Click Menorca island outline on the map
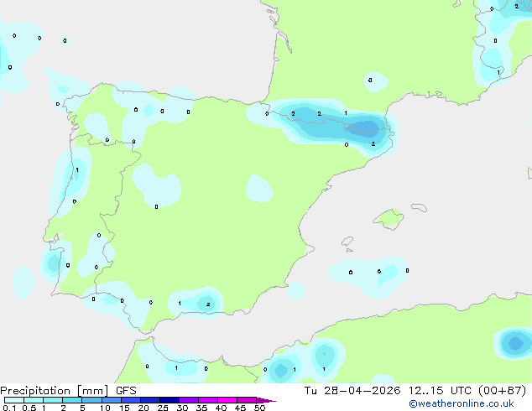 [x=420, y=207]
